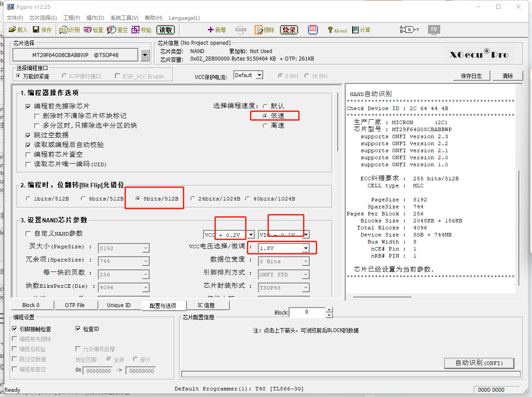This screenshot has height=397, width=532.
Task: Select the 高速 programming speed radio button
Action: (x=265, y=125)
